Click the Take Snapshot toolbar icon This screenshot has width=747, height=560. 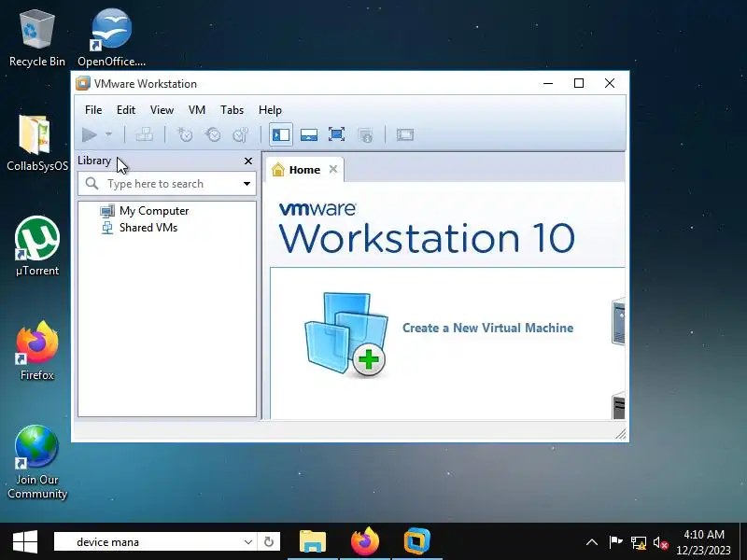tap(185, 134)
